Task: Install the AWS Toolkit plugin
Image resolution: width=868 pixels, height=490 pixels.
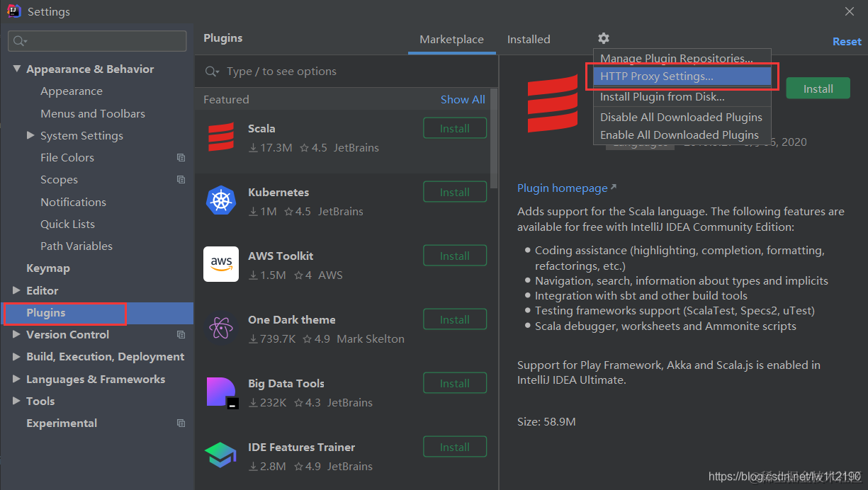Action: pyautogui.click(x=455, y=256)
